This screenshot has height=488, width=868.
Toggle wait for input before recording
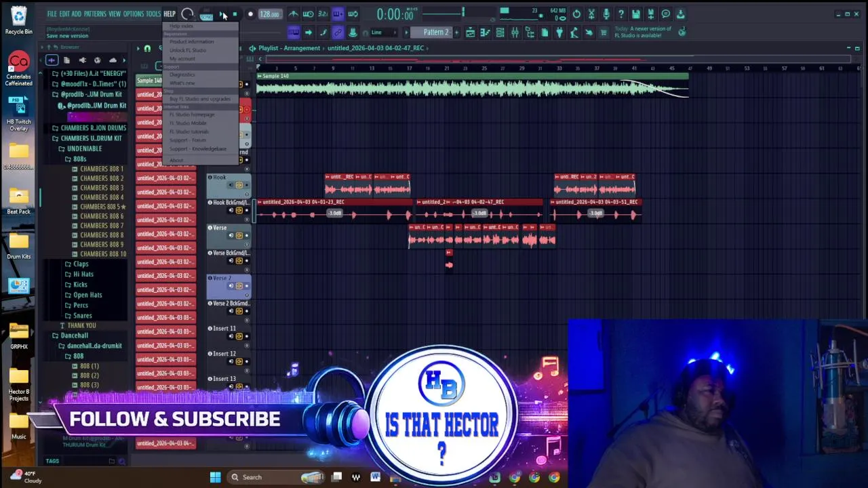[308, 14]
